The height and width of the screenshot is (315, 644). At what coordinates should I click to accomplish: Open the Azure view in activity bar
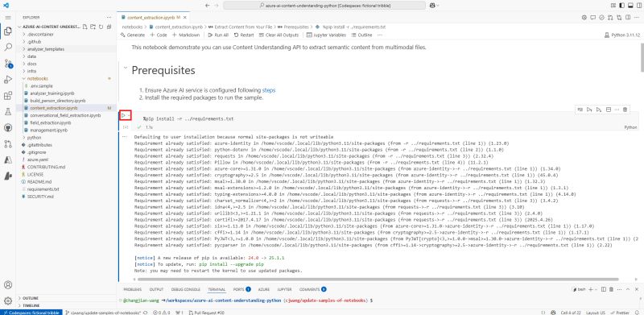(8, 160)
